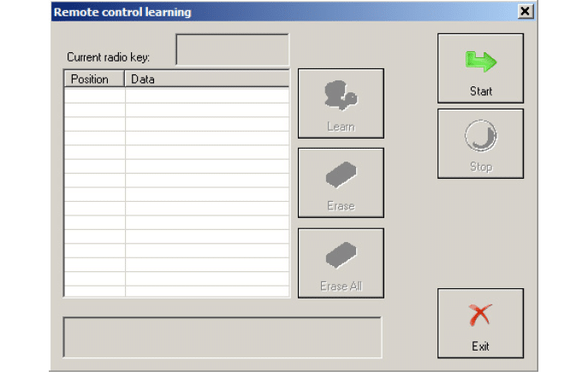Click the Current radio key field
Screen dimensions: 588x372
pos(232,50)
